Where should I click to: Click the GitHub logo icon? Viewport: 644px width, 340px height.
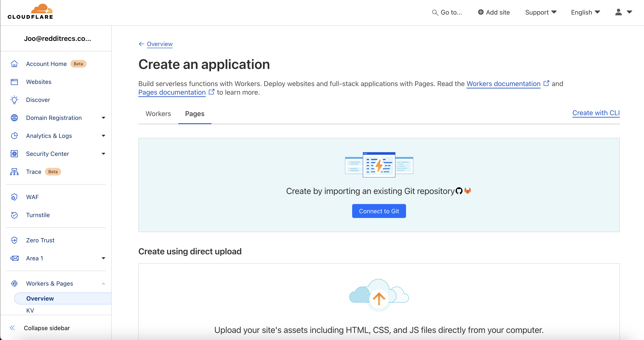point(459,191)
